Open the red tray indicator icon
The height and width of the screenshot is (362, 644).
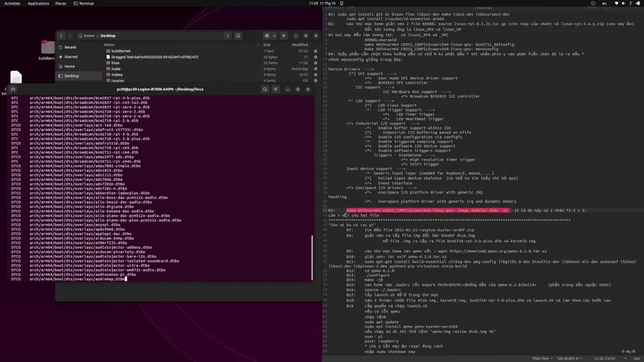coord(593,4)
